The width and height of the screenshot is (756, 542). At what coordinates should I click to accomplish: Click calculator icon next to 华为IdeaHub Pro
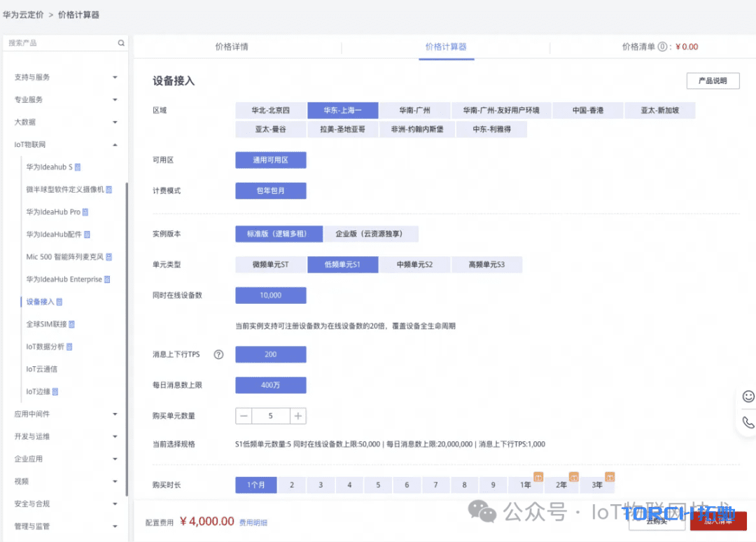tap(85, 211)
